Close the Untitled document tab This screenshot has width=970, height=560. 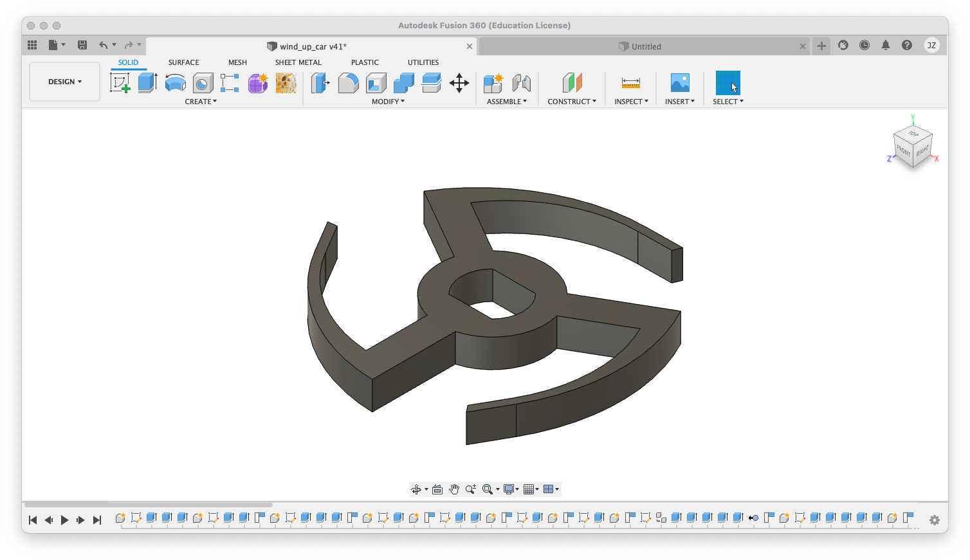tap(803, 46)
